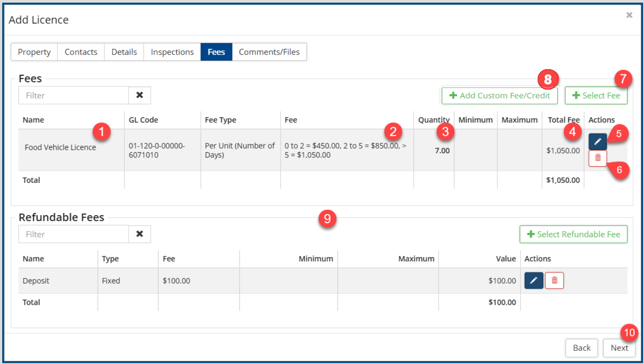Click the Refundable Fees filter field
The height and width of the screenshot is (364, 644).
coord(74,234)
